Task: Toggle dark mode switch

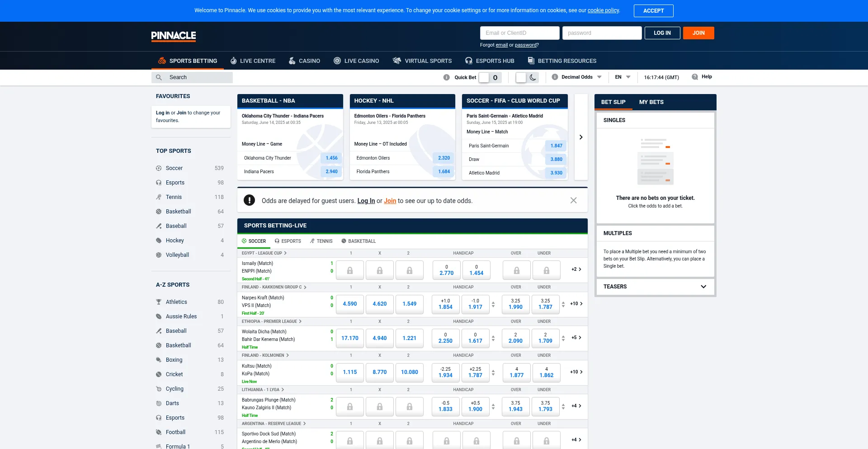Action: point(527,77)
